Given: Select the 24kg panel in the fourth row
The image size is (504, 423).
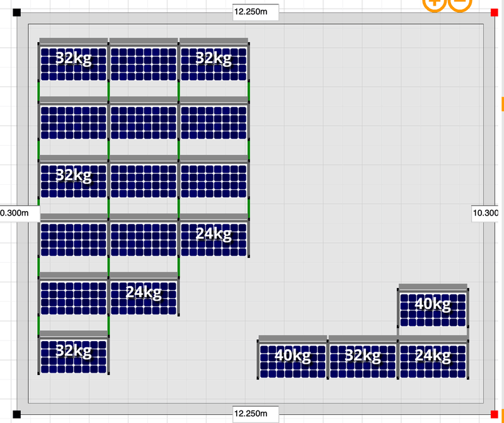Looking at the screenshot, I should click(x=214, y=240).
